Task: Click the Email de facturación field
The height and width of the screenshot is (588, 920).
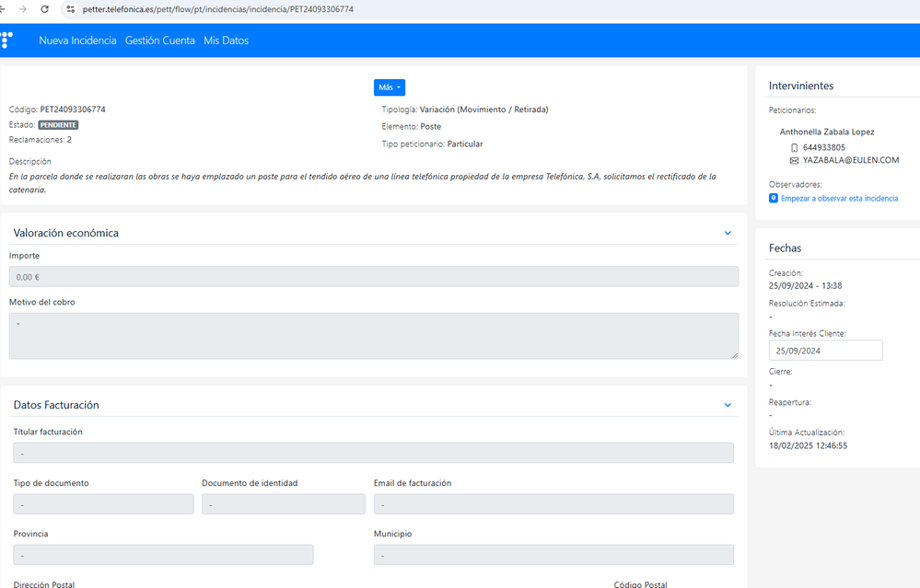Action: [x=553, y=504]
